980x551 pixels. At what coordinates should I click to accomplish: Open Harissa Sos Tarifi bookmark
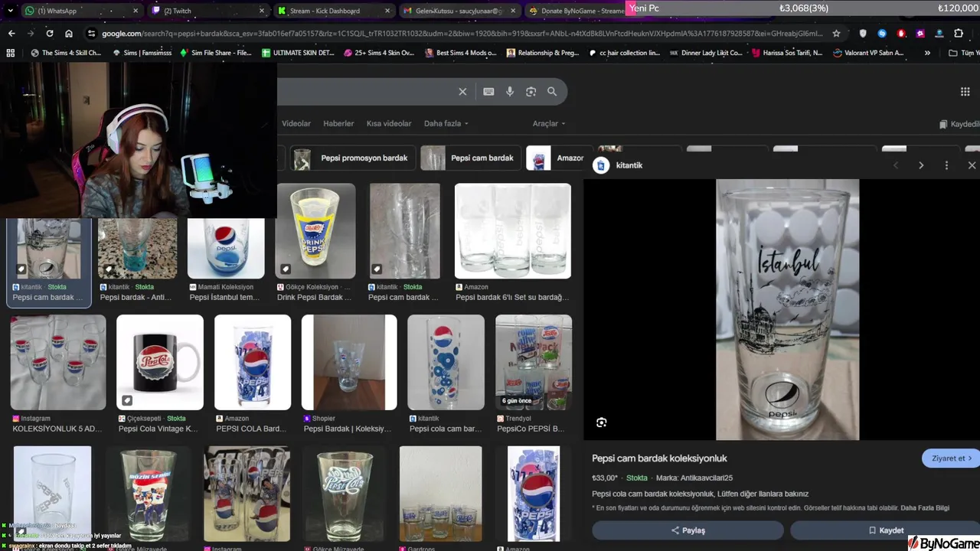point(787,53)
